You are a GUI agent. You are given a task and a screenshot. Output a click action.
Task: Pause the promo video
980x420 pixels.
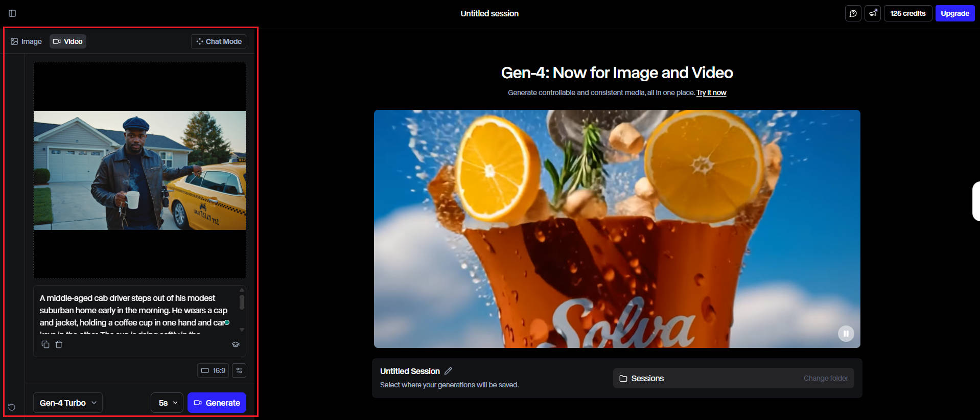coord(846,334)
